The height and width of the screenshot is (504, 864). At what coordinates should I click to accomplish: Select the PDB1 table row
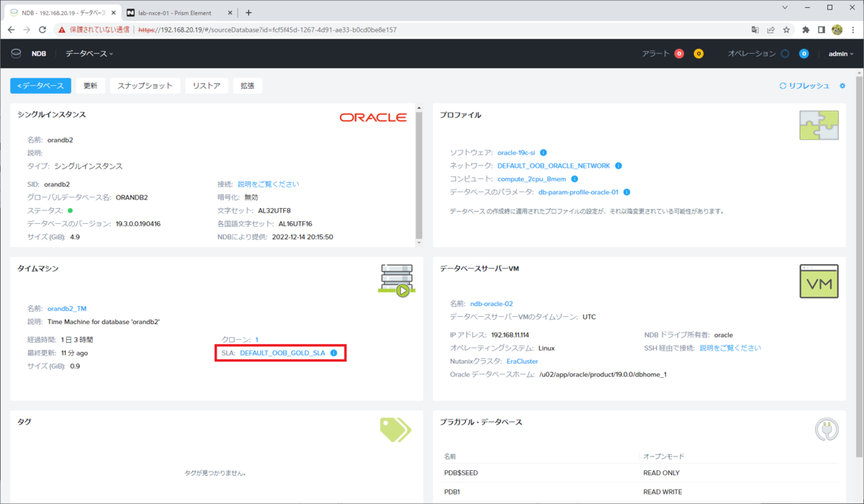coord(639,492)
